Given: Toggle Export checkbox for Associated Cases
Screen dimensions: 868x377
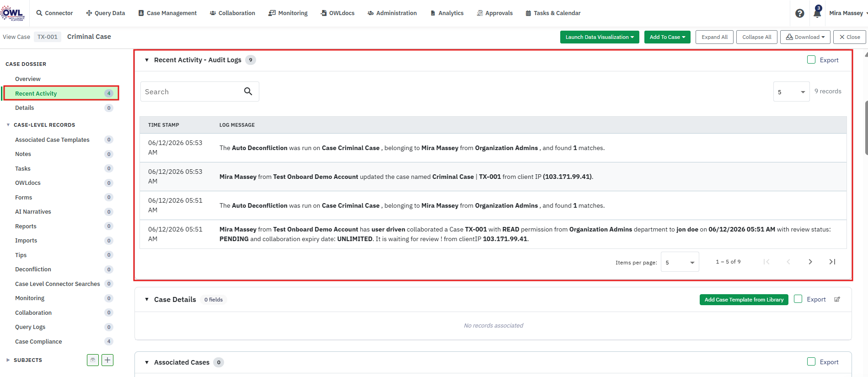Looking at the screenshot, I should [811, 362].
